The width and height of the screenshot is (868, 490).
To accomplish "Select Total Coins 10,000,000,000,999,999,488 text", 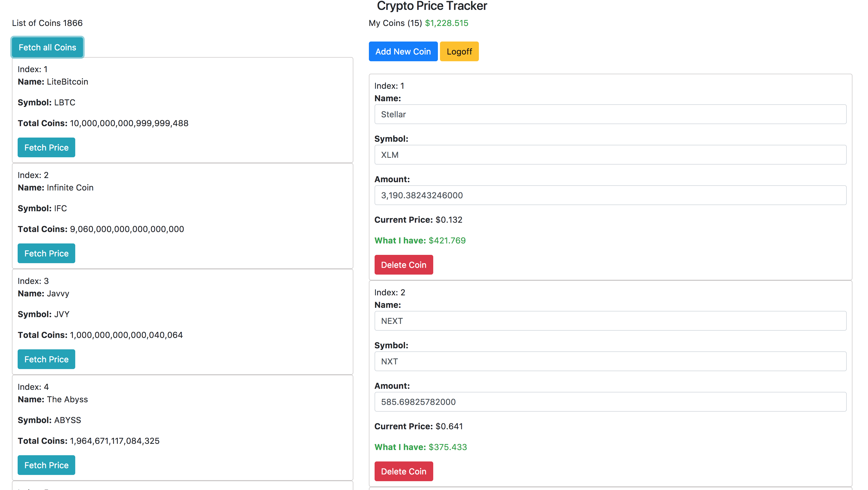I will [103, 123].
